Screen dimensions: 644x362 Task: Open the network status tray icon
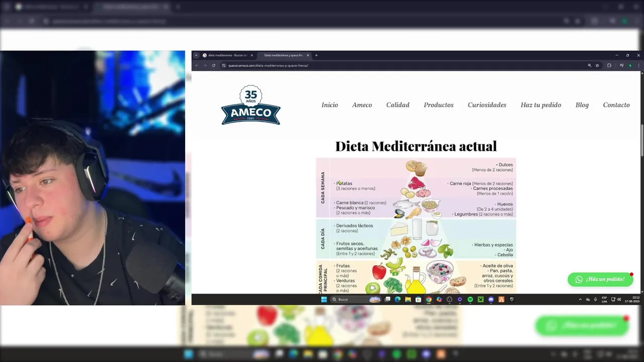(x=613, y=299)
